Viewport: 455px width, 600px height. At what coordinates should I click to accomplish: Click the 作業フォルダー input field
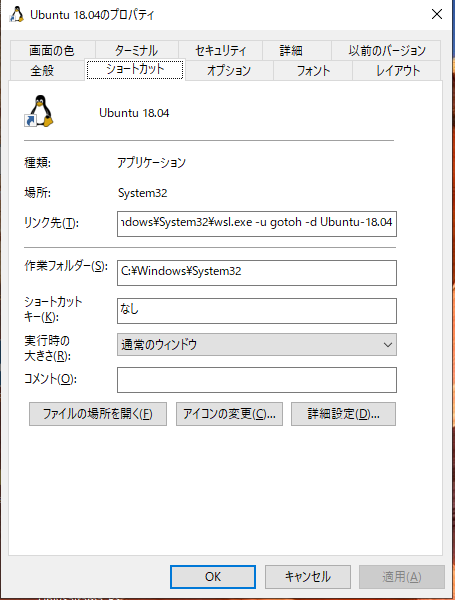coord(257,273)
